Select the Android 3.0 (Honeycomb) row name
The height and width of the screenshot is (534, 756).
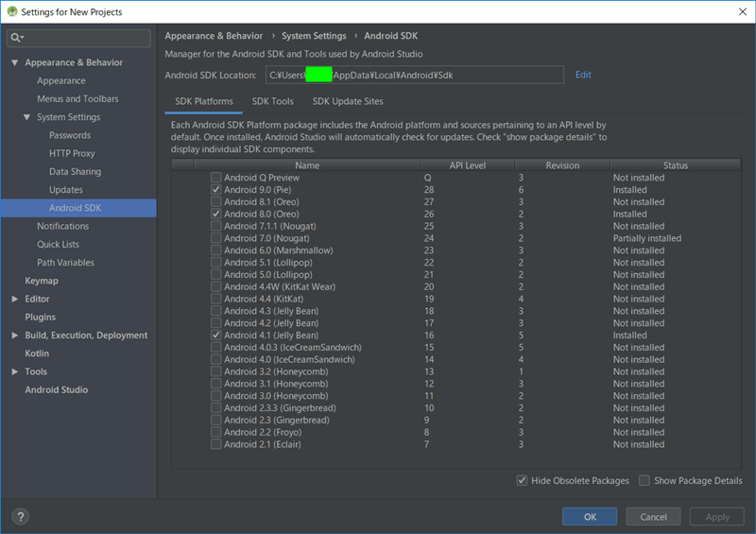coord(276,396)
